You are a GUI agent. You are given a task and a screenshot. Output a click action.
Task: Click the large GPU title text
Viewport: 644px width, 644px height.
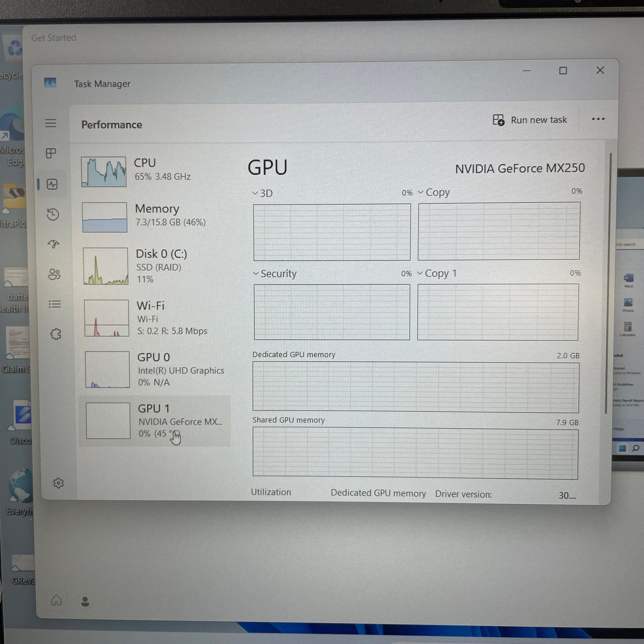click(x=267, y=167)
